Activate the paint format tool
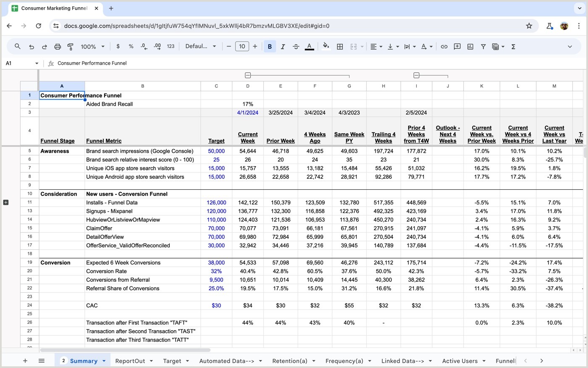 pyautogui.click(x=71, y=47)
